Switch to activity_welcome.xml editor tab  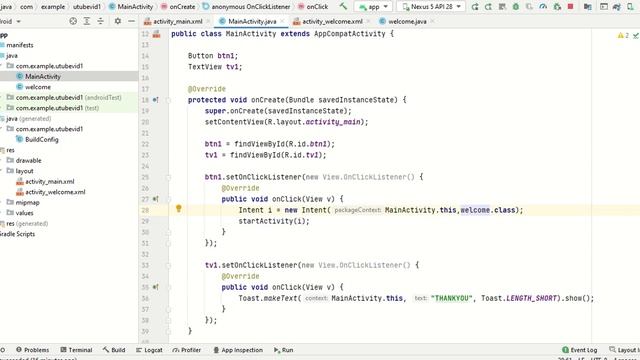332,21
